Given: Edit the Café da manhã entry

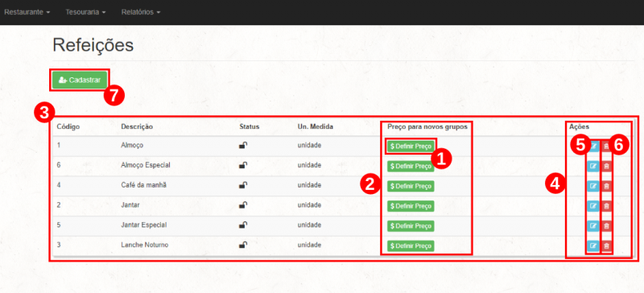Looking at the screenshot, I should click(x=592, y=186).
